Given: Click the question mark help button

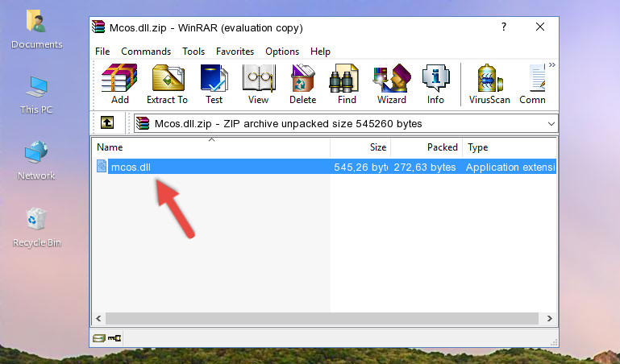Looking at the screenshot, I should (504, 27).
